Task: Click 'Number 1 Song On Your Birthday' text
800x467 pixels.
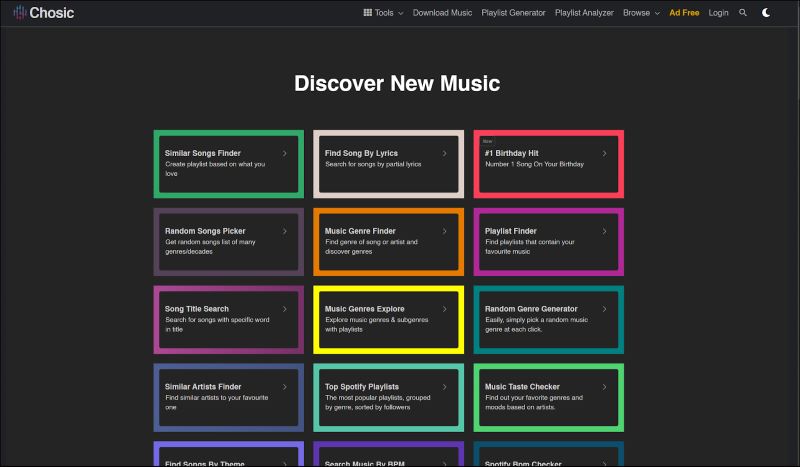Action: click(534, 164)
